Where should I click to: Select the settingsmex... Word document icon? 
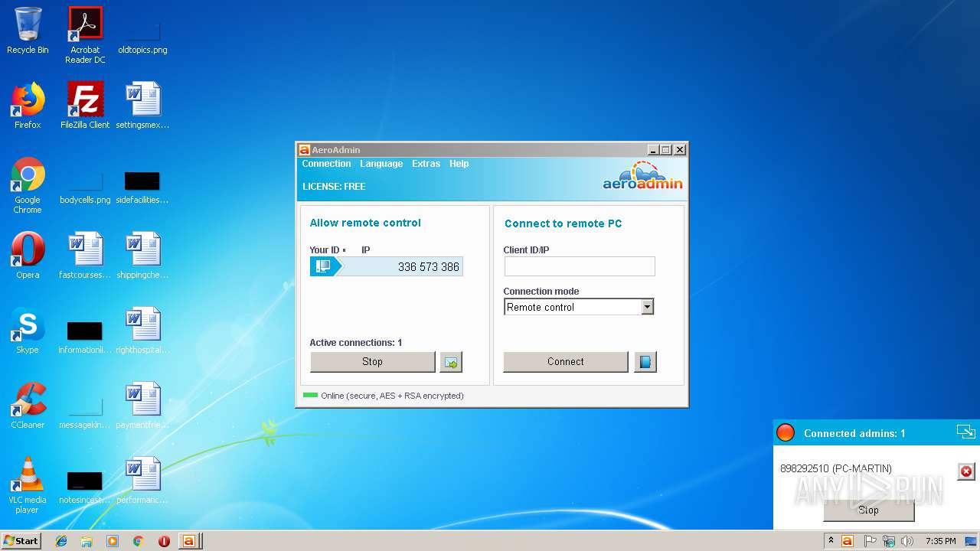coord(142,106)
